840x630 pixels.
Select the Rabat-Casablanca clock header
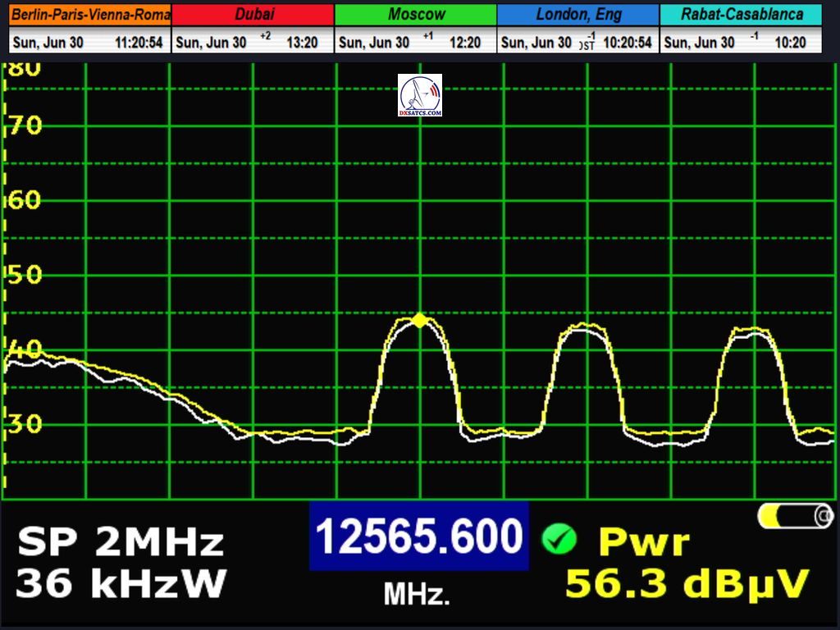[742, 15]
